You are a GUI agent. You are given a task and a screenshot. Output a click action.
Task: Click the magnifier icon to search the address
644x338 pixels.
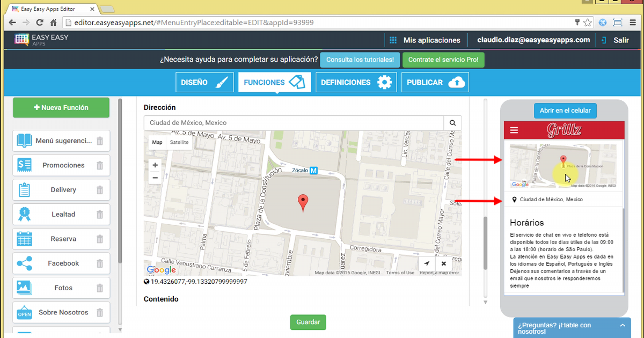[452, 123]
